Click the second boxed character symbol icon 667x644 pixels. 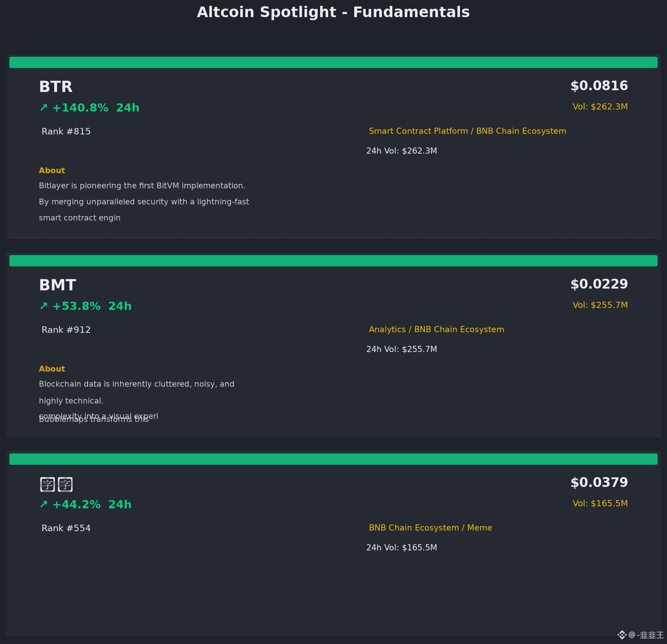point(65,485)
